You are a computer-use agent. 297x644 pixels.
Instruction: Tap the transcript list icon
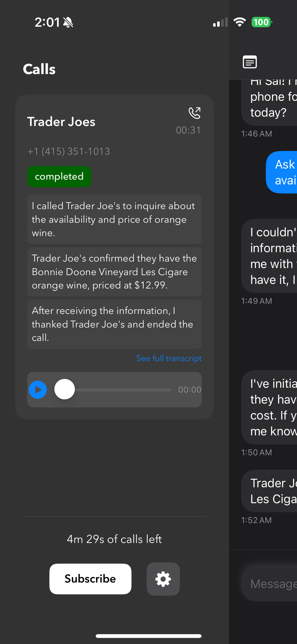pyautogui.click(x=250, y=62)
